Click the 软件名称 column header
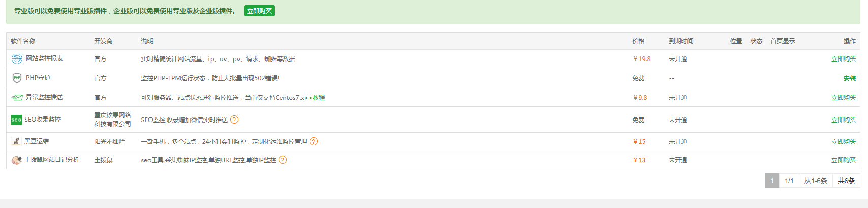 (23, 41)
